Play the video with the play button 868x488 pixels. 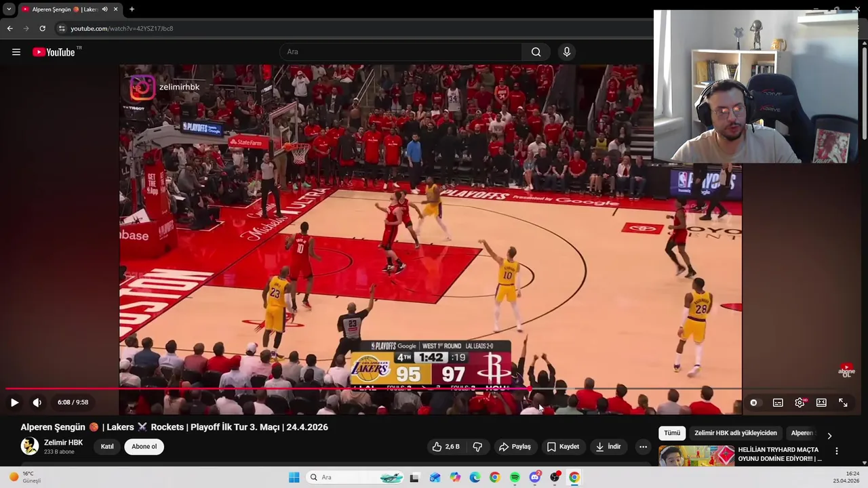(14, 403)
